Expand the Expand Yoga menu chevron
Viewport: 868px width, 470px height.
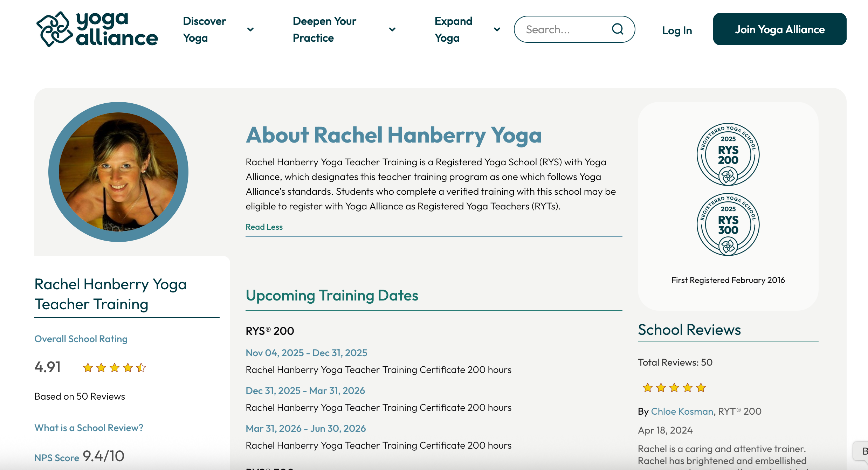click(x=497, y=29)
